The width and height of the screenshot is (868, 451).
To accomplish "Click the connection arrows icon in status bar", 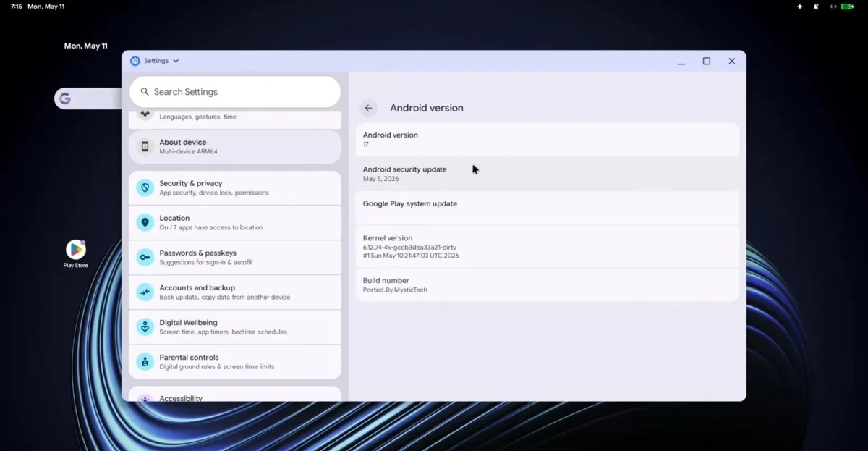I will tap(833, 7).
